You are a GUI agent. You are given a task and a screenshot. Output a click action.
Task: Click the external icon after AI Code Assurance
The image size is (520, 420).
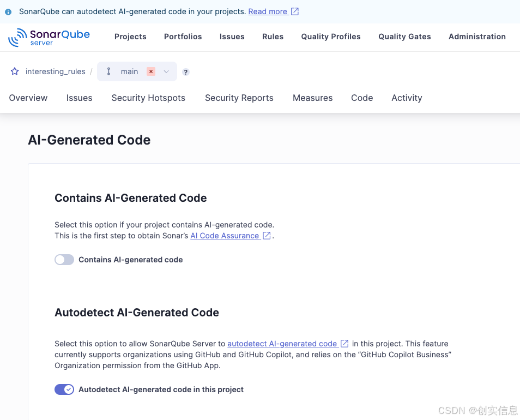(267, 236)
